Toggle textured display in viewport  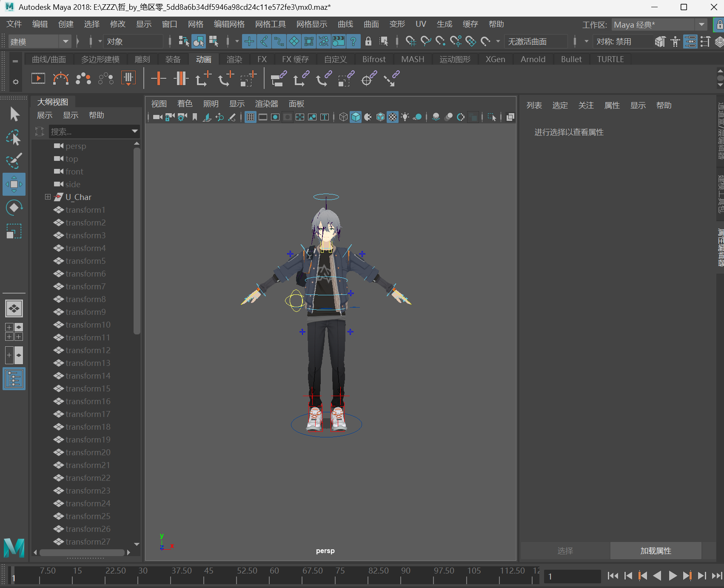pyautogui.click(x=393, y=117)
